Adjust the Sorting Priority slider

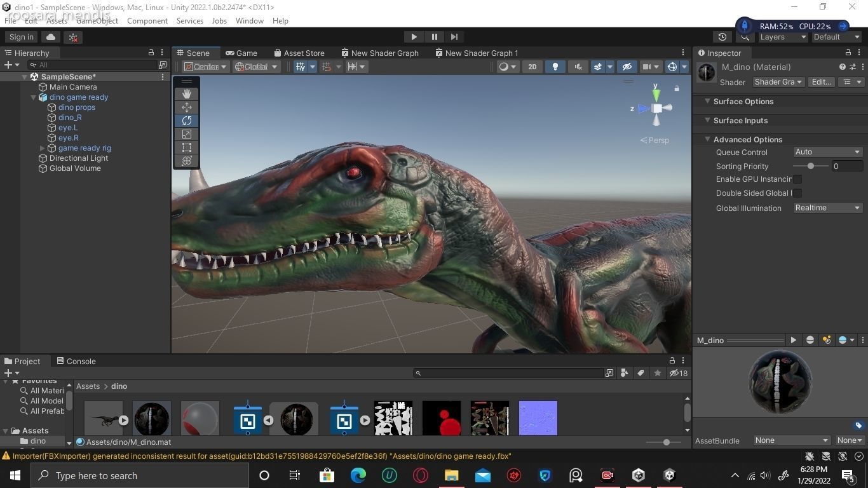(x=811, y=166)
